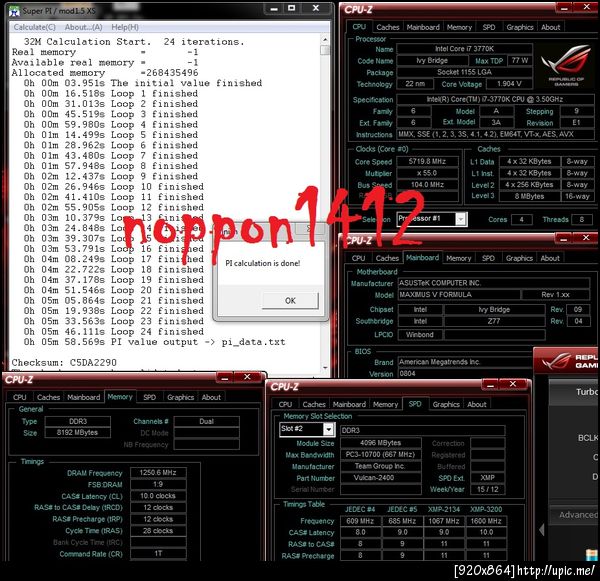Select the Graphics tab in top CPU-Z window
The height and width of the screenshot is (581, 600).
(x=520, y=27)
